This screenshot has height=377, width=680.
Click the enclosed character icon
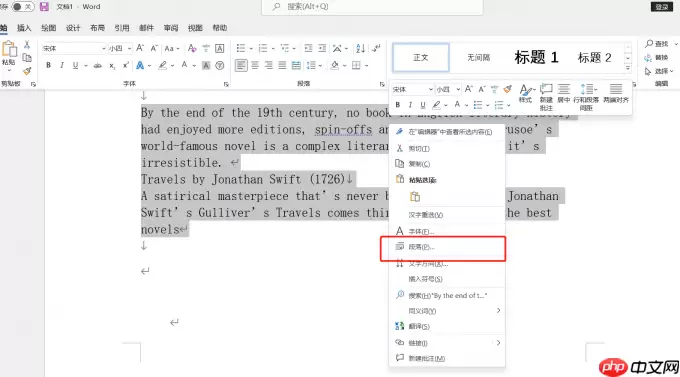click(220, 66)
